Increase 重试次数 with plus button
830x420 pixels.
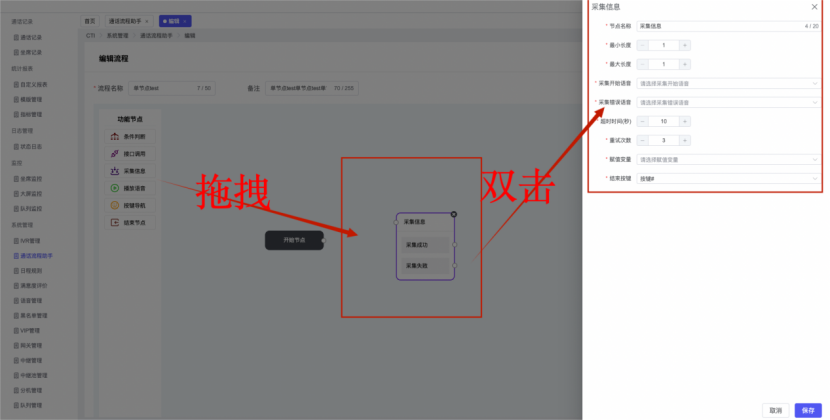[x=684, y=140]
